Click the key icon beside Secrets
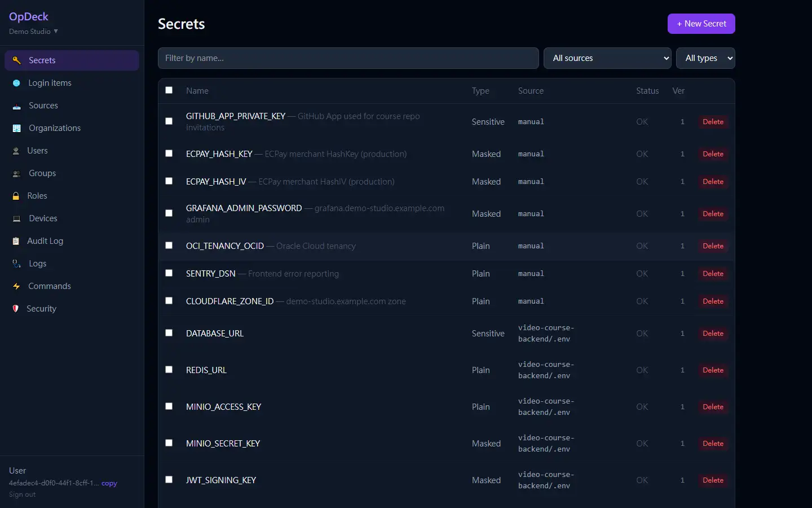 (x=17, y=60)
